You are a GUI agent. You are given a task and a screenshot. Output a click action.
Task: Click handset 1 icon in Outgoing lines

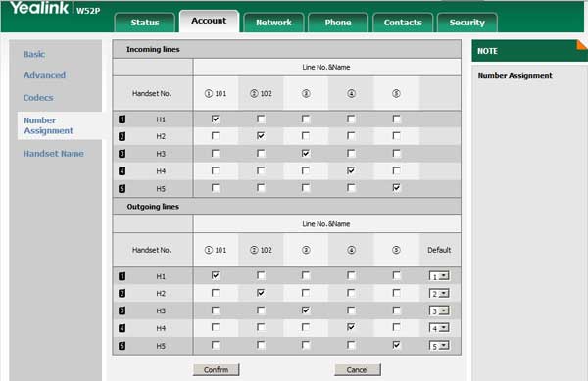tap(122, 276)
